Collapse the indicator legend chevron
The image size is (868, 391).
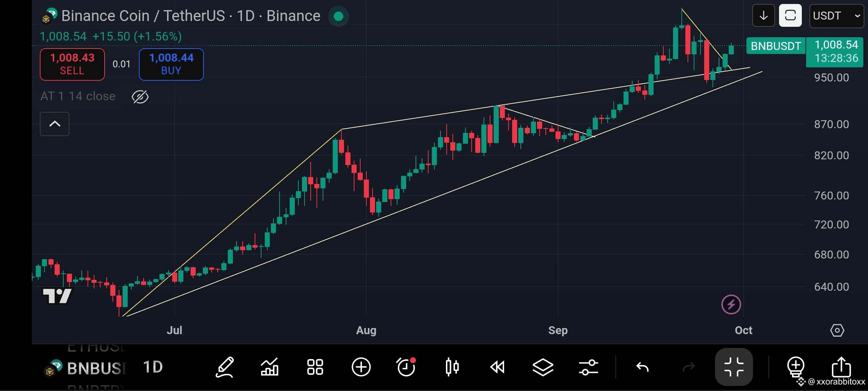(x=55, y=124)
